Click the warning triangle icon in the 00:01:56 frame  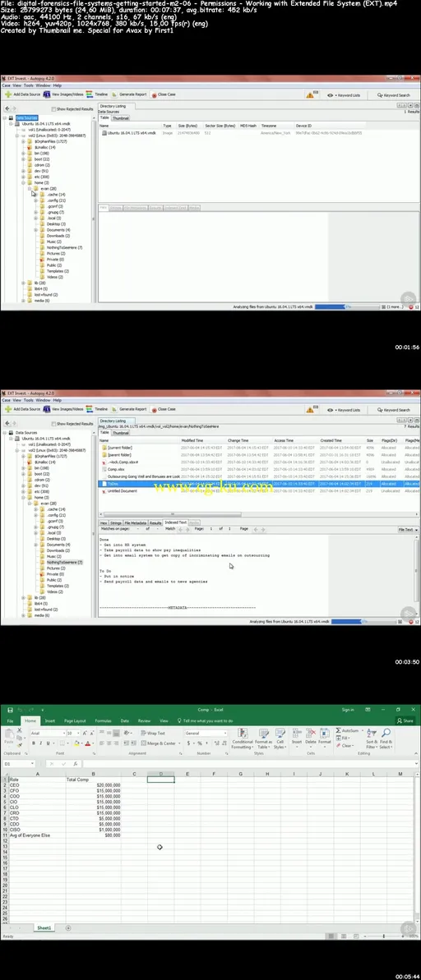(x=310, y=95)
